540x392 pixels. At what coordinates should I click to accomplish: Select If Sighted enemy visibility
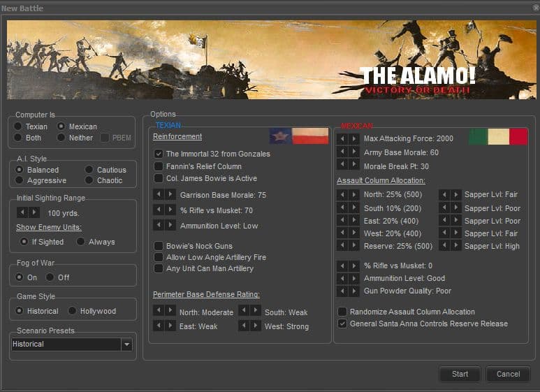[x=24, y=242]
